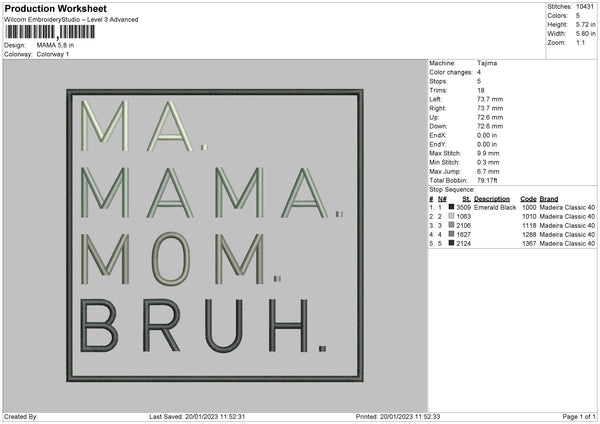Click the design name 'MAMA 5,8 in'
Viewport: 600px width, 424px height.
[55, 45]
